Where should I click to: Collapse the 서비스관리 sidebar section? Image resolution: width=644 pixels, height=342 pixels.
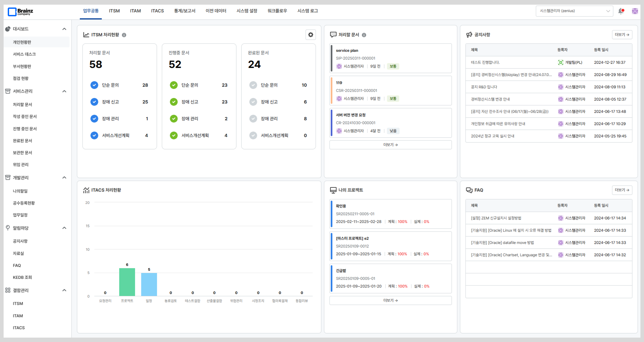click(64, 91)
